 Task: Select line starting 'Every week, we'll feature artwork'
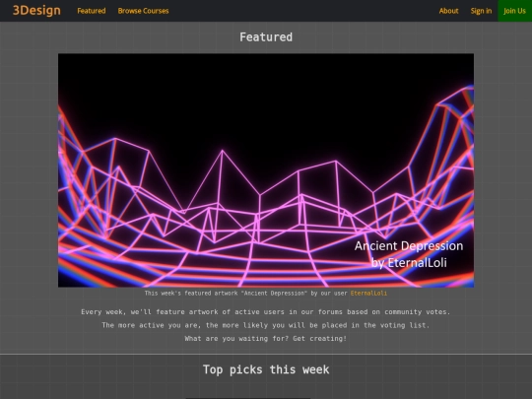[266, 312]
